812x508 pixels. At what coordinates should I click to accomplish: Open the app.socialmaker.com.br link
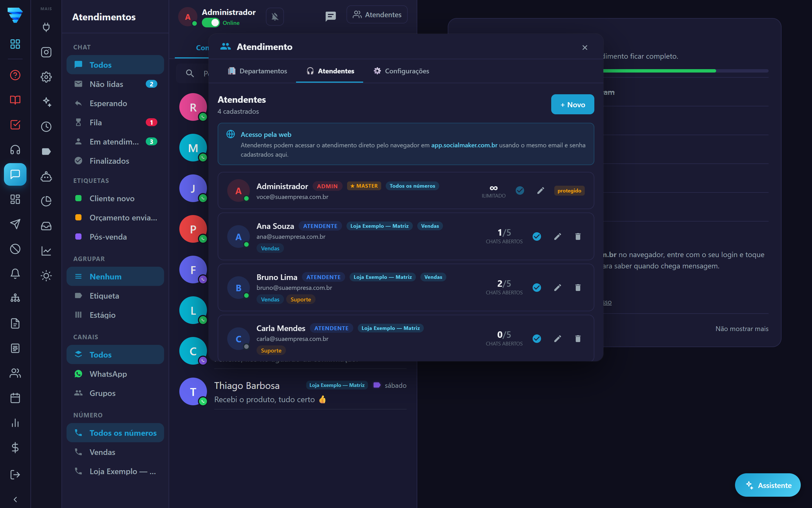(464, 145)
